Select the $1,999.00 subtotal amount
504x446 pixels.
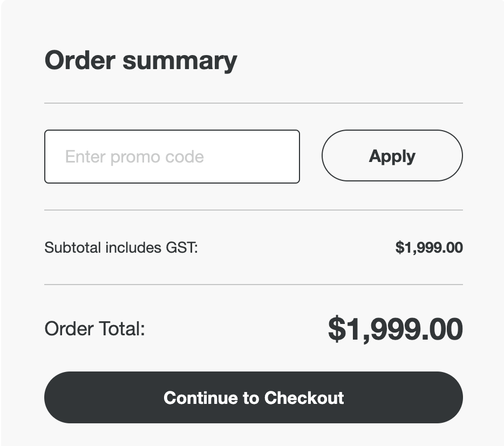pos(430,247)
